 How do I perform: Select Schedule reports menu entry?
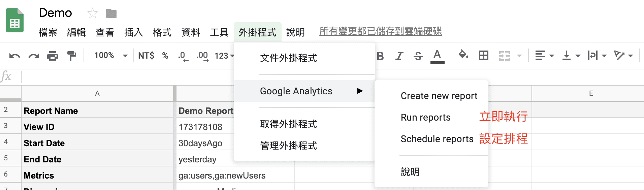(x=437, y=139)
